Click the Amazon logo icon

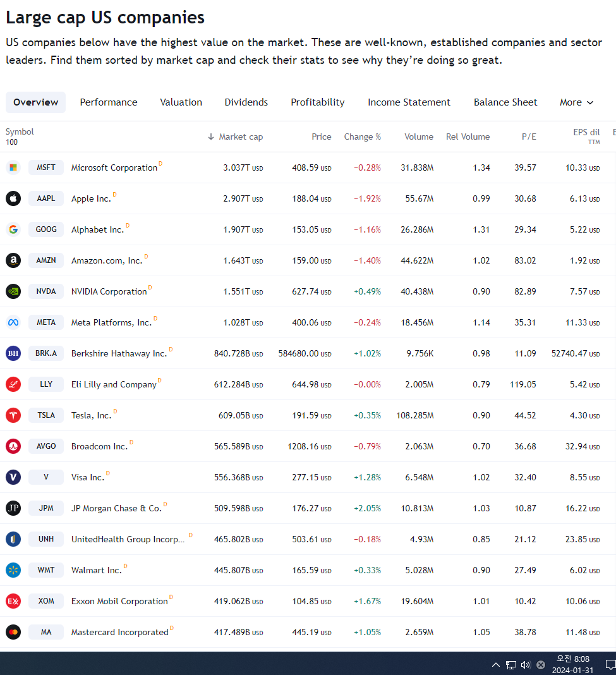[13, 260]
